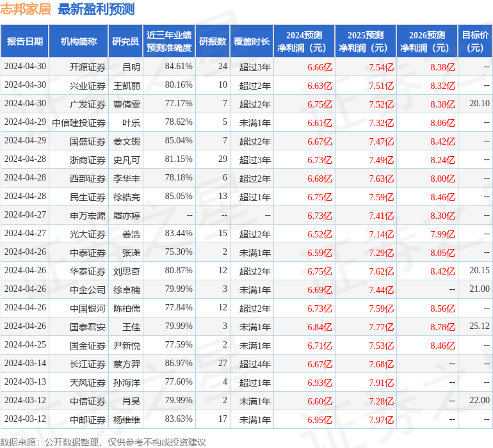Screen dimensions: 493x448
Task: Click the 国泰君安 target price 25.12
Action: [x=479, y=326]
